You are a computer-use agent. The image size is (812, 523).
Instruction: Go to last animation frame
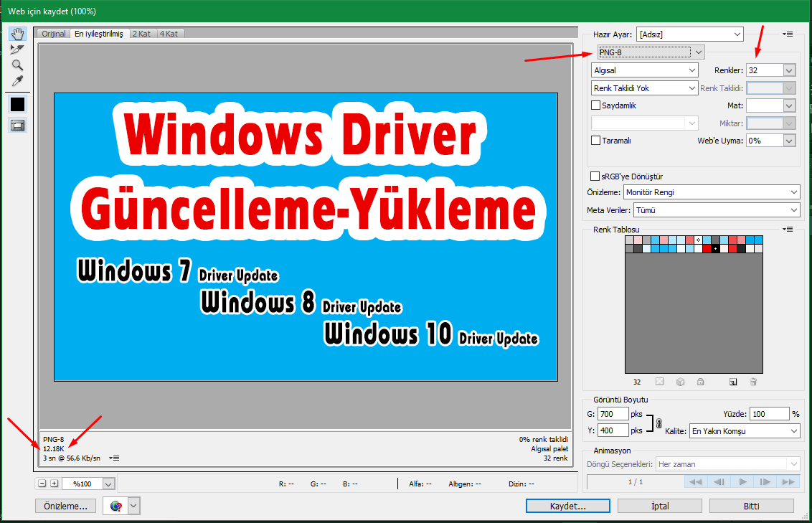[x=788, y=481]
